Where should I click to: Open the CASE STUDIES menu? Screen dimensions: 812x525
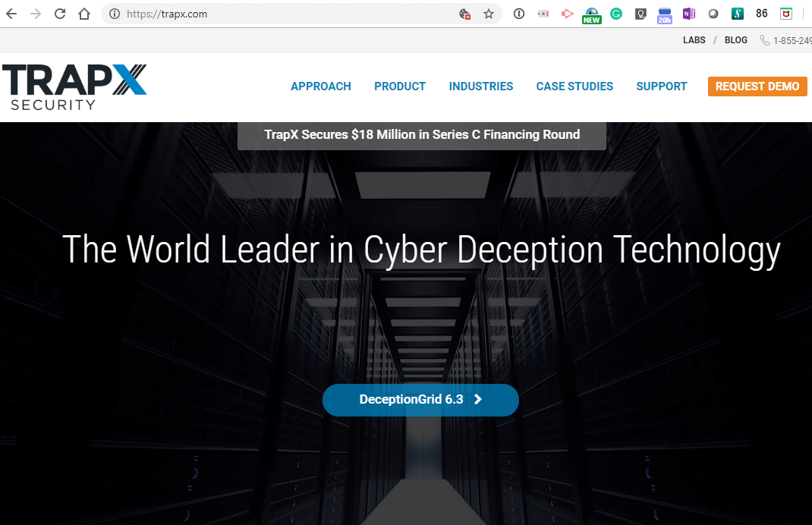pyautogui.click(x=574, y=86)
